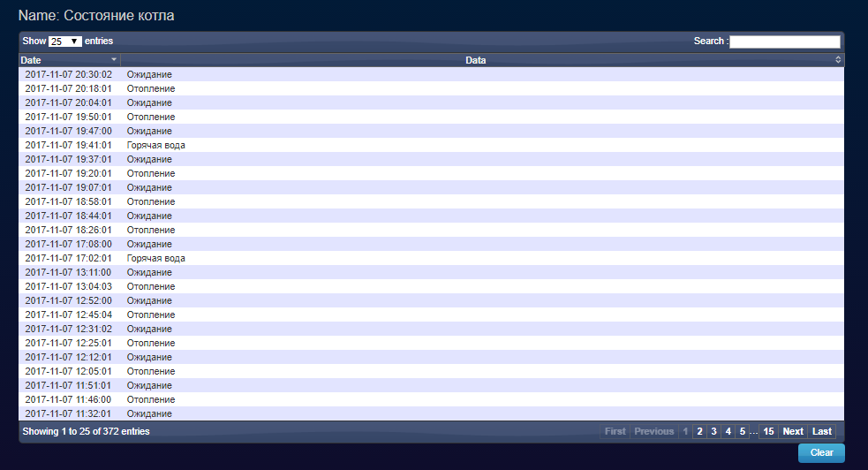Go to page 3 of results
Screen dimensions: 868x470
click(714, 431)
